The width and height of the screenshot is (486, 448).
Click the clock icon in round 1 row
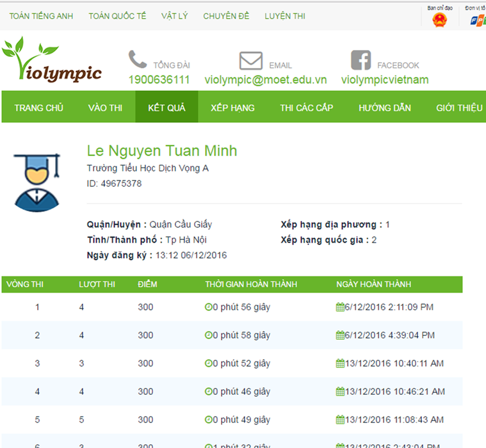tap(208, 307)
